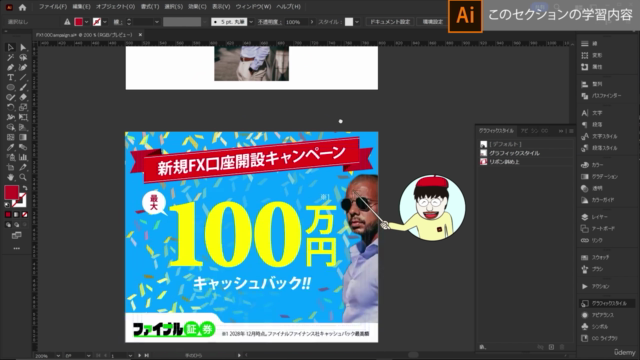This screenshot has width=640, height=360.
Task: Click the ドキュメント設定 button
Action: [390, 22]
